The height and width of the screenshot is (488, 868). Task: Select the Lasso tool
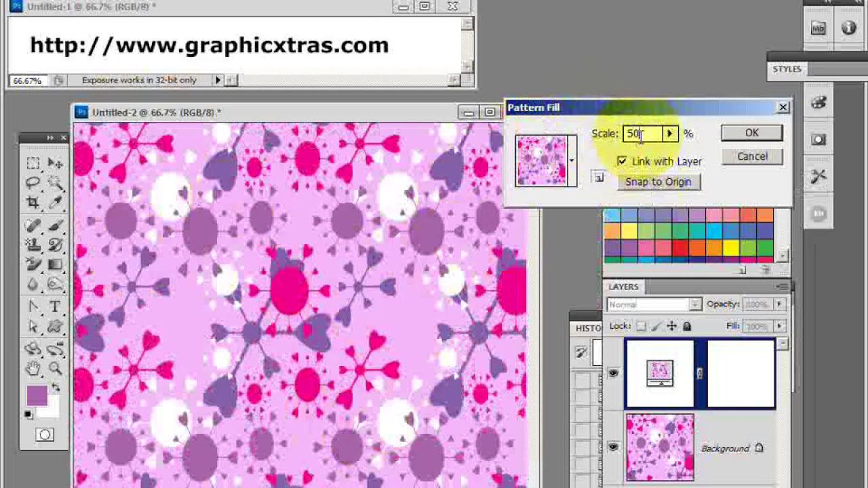[33, 183]
